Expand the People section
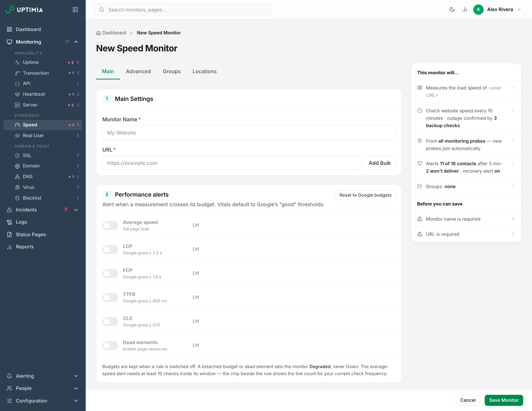 (76, 388)
